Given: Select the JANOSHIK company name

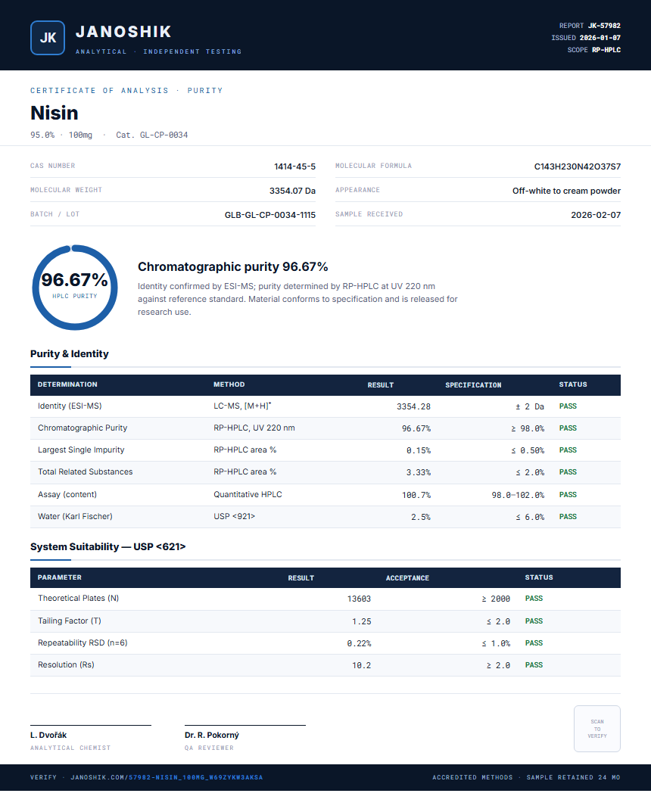Looking at the screenshot, I should tap(123, 32).
